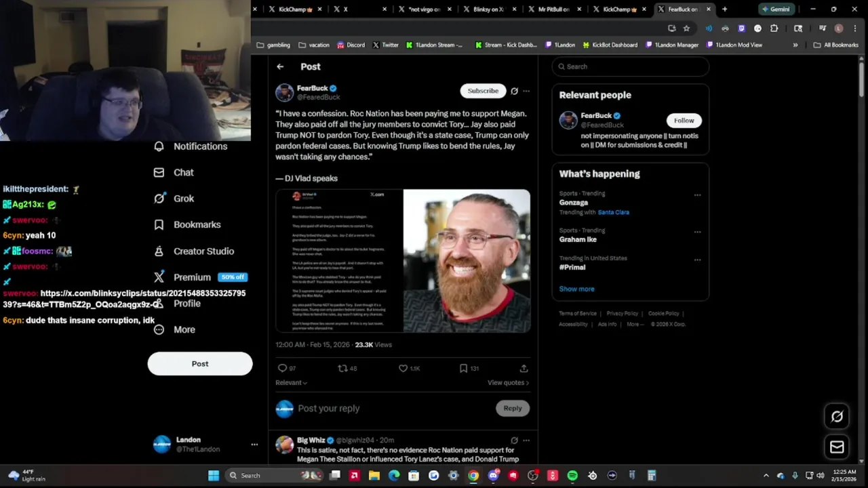The height and width of the screenshot is (488, 868).
Task: Open the More menu in sidebar
Action: (x=174, y=330)
